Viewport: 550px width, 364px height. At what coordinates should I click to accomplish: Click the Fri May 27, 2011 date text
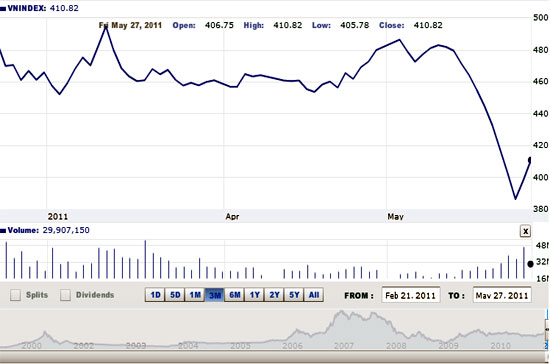coord(130,25)
